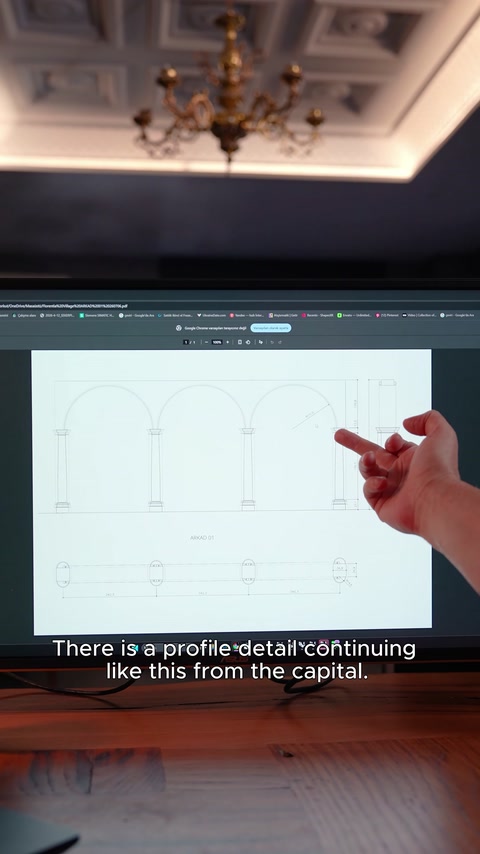
Task: Click the displayed PDF drawing page
Action: [x=232, y=492]
